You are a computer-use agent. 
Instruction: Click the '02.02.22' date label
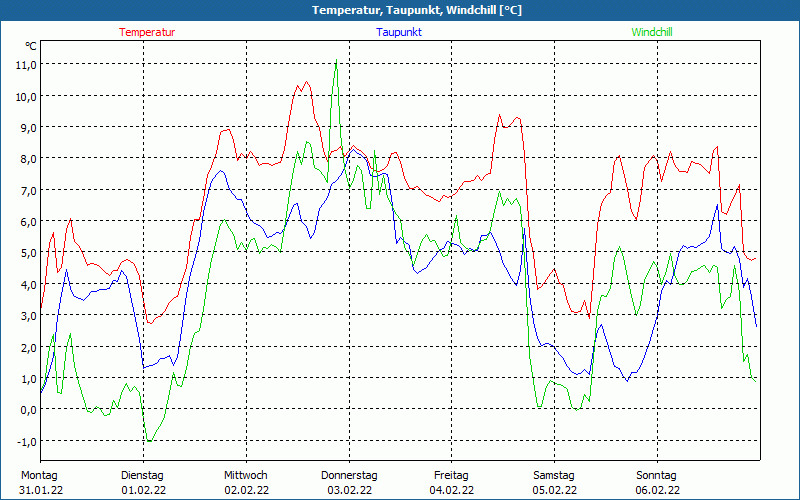246,490
